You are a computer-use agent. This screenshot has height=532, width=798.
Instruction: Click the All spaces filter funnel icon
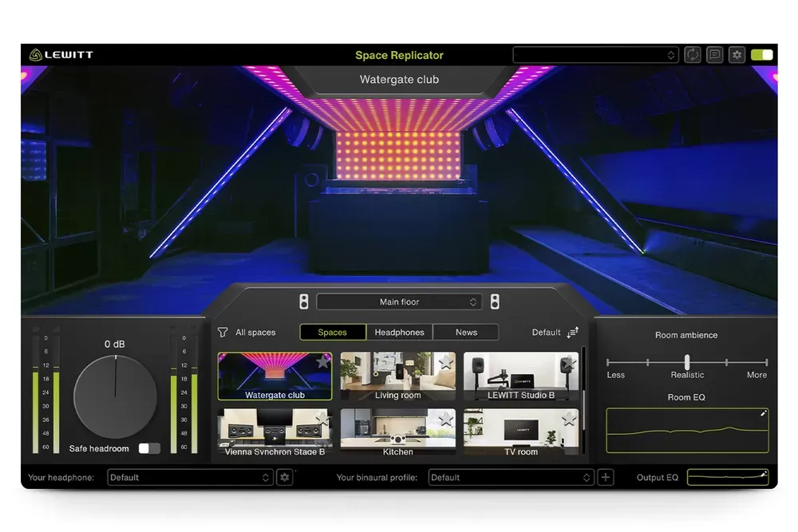pyautogui.click(x=223, y=332)
